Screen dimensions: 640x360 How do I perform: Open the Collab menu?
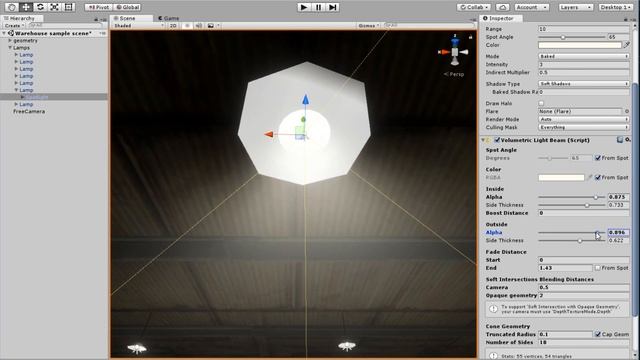tap(474, 7)
